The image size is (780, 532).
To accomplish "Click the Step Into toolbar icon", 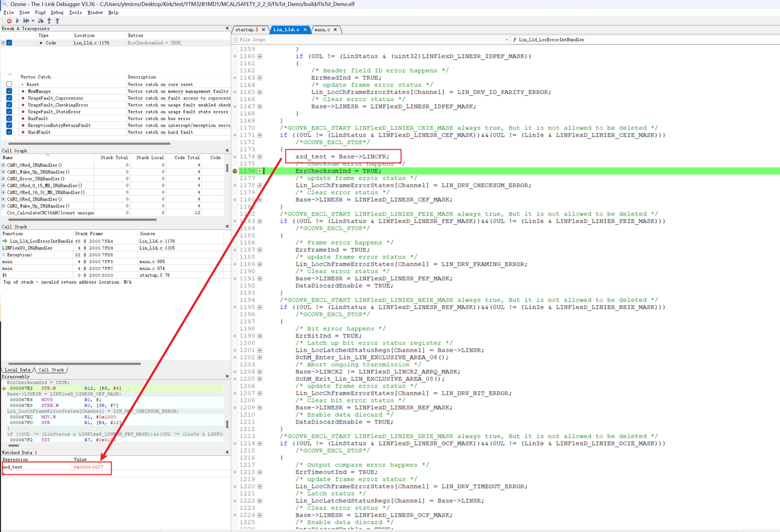I will tap(49, 21).
